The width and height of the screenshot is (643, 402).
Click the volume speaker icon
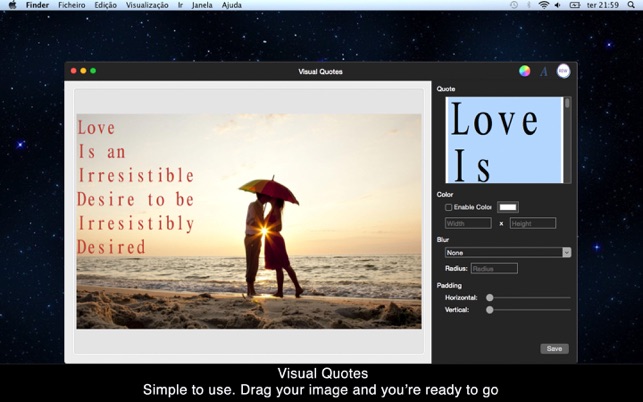(557, 5)
